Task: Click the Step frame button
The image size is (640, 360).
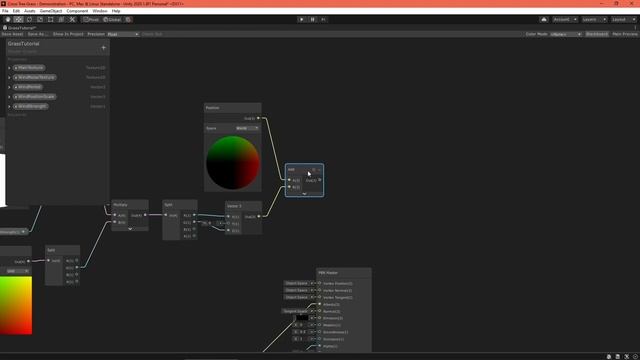Action: click(323, 20)
